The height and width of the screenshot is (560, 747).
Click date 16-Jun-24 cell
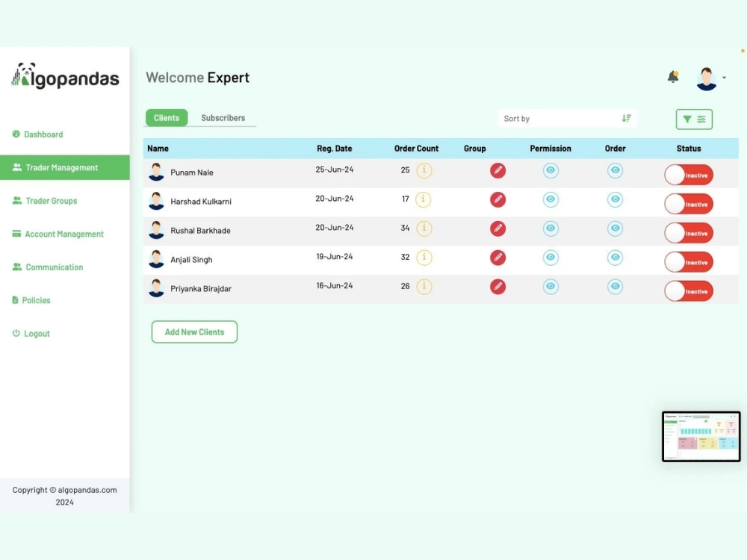pyautogui.click(x=335, y=286)
